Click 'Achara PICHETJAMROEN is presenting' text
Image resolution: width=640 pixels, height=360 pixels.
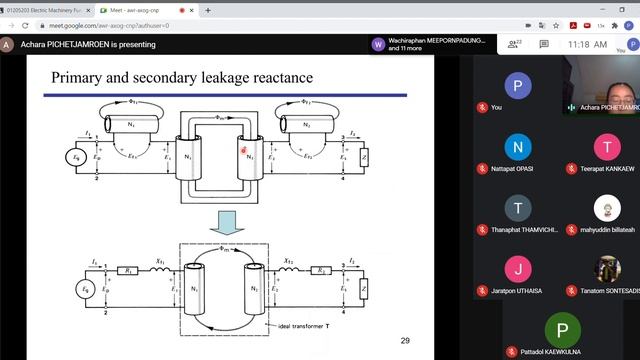click(88, 44)
